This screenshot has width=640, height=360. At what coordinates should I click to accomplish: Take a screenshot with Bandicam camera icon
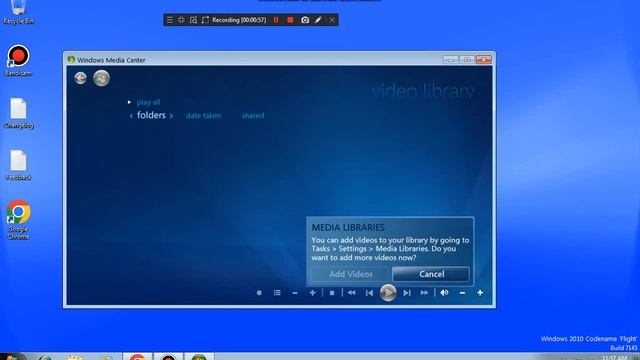tap(305, 20)
